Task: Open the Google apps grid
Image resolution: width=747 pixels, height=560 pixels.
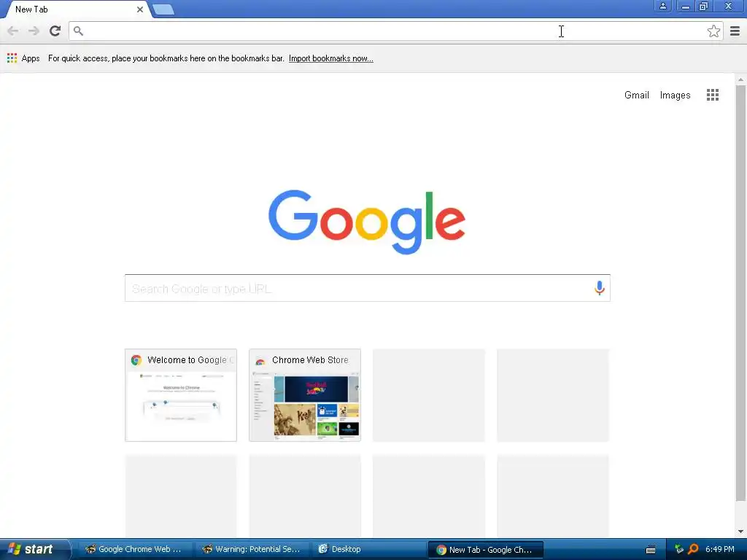Action: click(x=712, y=95)
